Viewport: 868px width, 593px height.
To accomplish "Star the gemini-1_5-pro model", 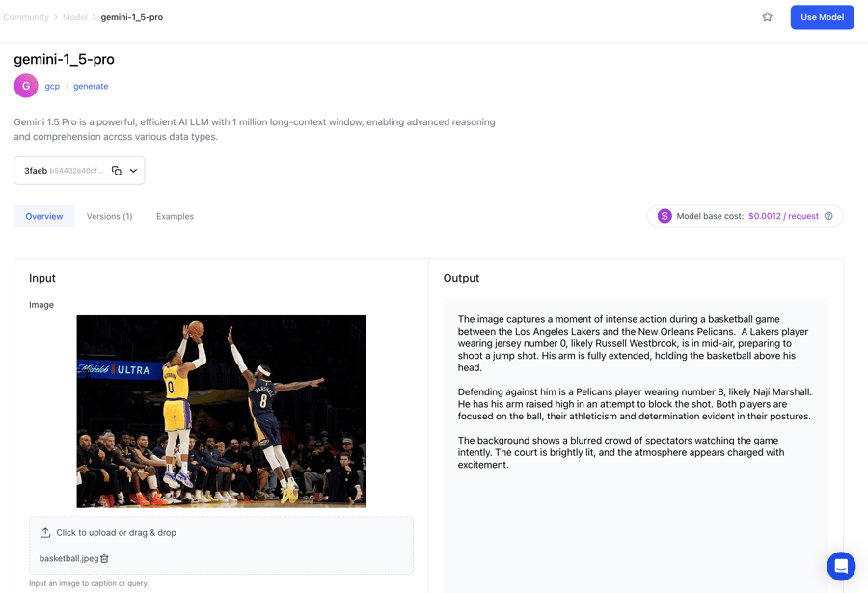I will 767,17.
